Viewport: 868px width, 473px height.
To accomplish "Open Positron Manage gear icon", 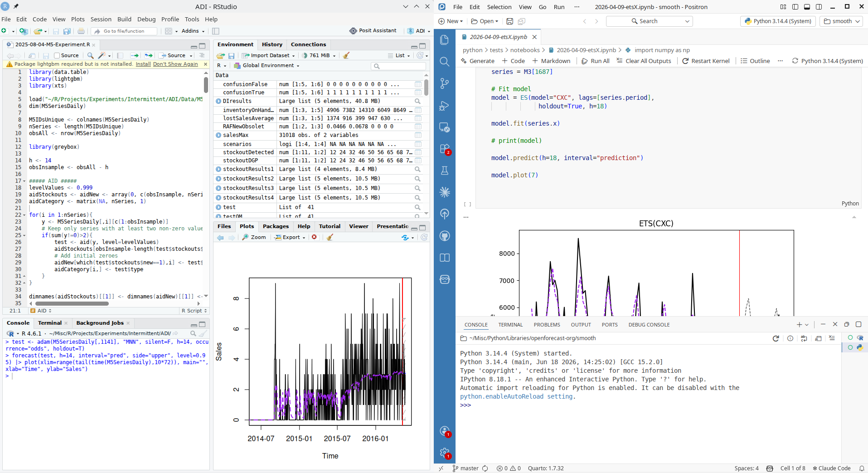I will point(445,453).
